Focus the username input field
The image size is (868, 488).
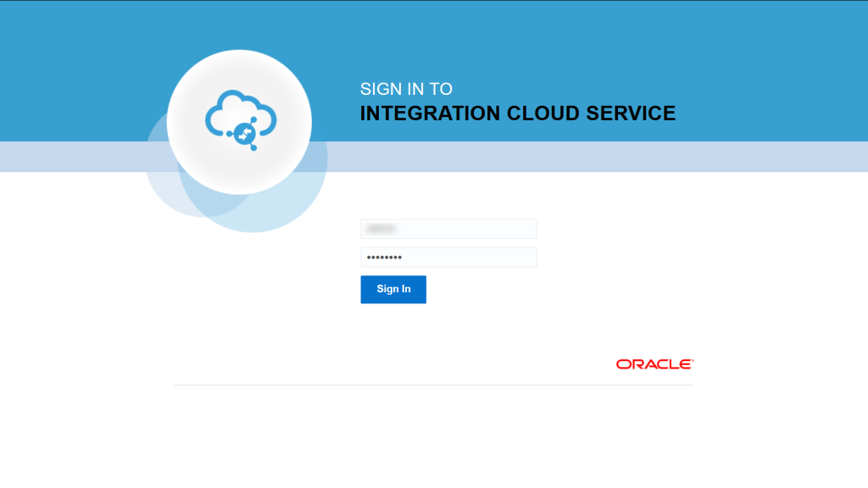(x=448, y=229)
